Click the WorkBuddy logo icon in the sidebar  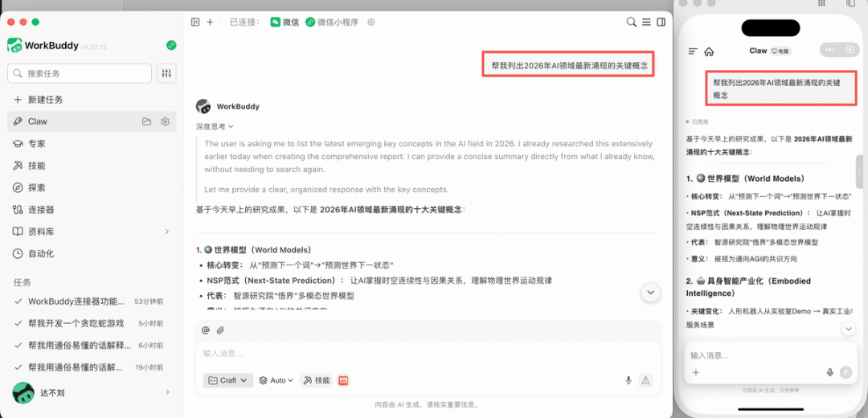tap(14, 45)
